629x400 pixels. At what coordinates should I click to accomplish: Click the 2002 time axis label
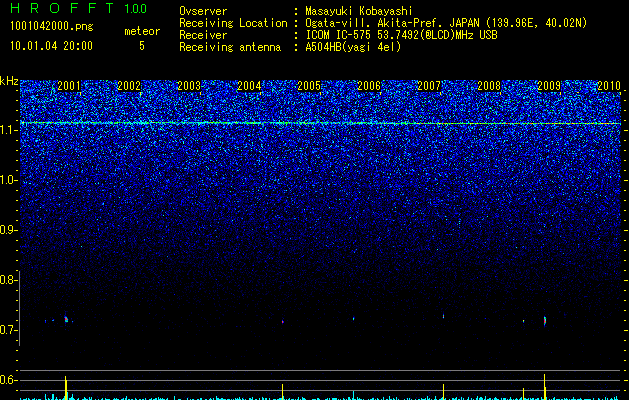coord(129,86)
